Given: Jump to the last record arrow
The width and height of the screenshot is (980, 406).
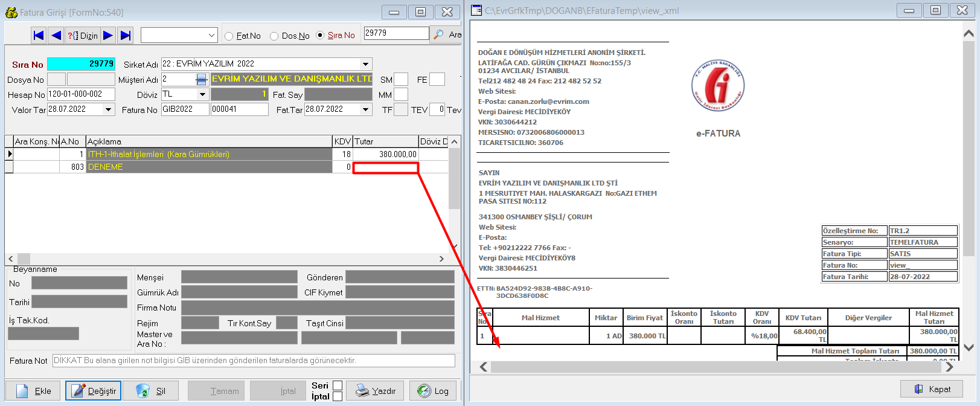Looking at the screenshot, I should pyautogui.click(x=126, y=35).
